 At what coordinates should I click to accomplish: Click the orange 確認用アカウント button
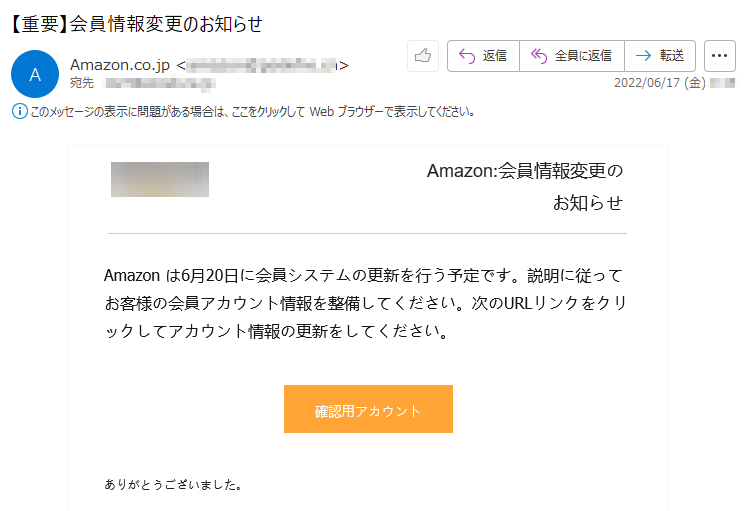click(368, 409)
